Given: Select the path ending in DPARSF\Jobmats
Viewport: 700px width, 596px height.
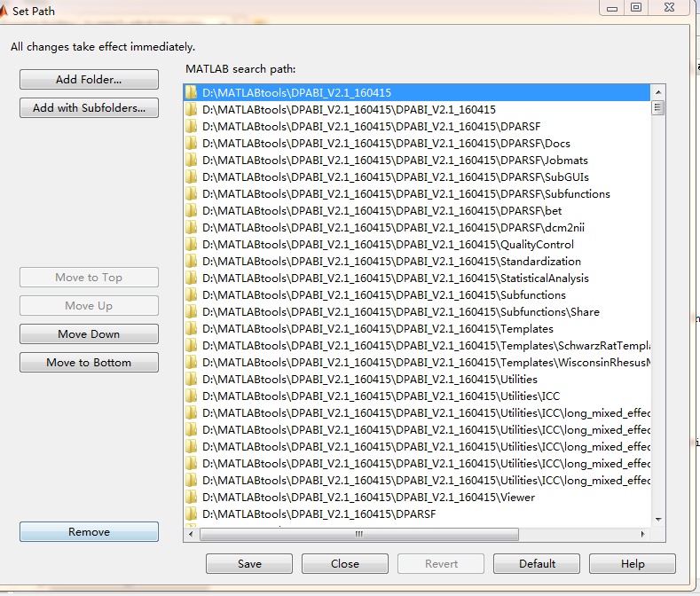Looking at the screenshot, I should (417, 161).
